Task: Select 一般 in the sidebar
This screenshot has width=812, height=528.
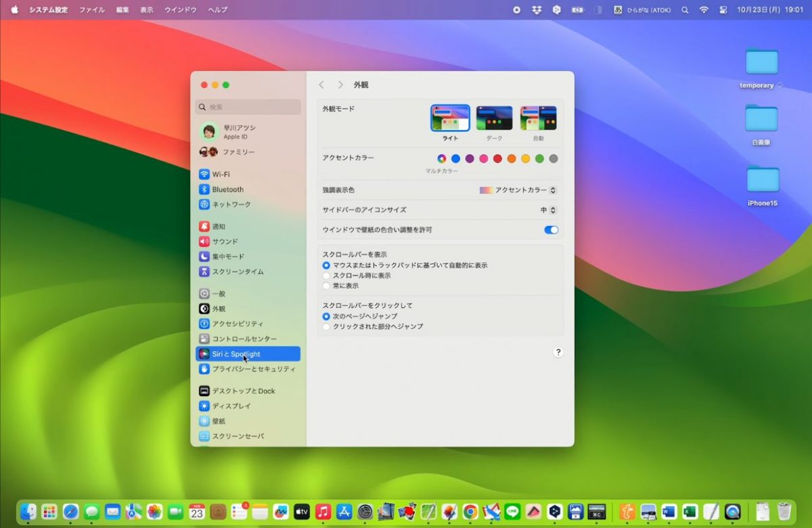Action: [248, 294]
